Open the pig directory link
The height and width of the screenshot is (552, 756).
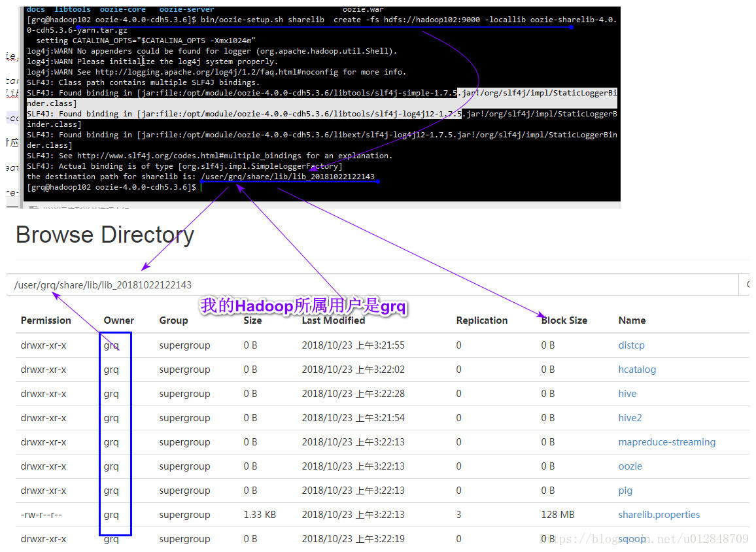pyautogui.click(x=625, y=491)
